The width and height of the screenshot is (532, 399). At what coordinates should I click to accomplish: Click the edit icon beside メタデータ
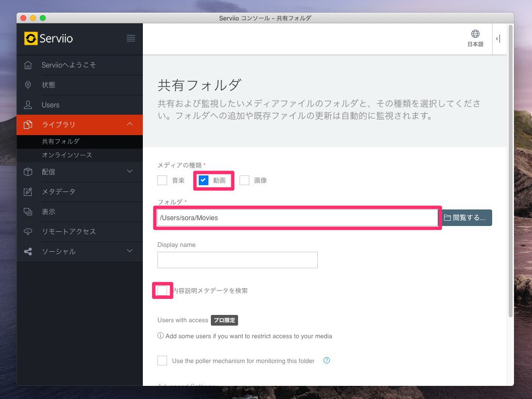point(28,191)
